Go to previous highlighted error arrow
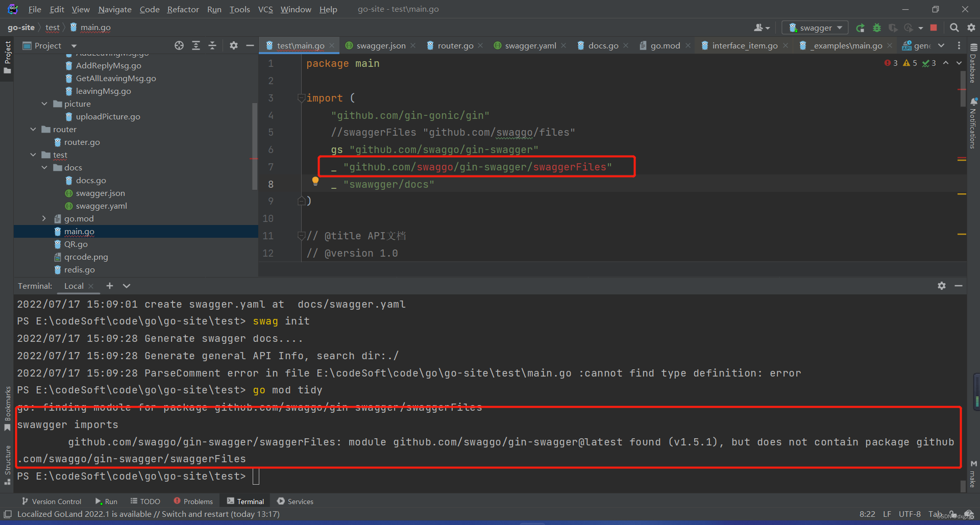980x525 pixels. coord(946,63)
